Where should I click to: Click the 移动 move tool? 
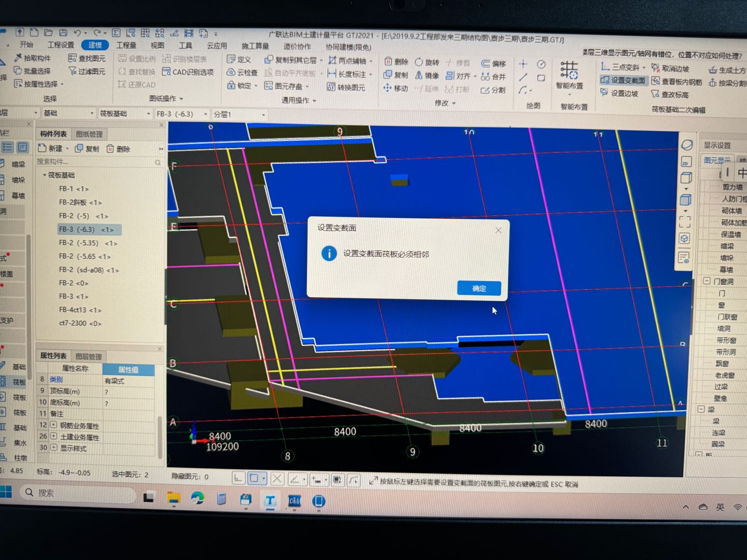click(x=396, y=88)
